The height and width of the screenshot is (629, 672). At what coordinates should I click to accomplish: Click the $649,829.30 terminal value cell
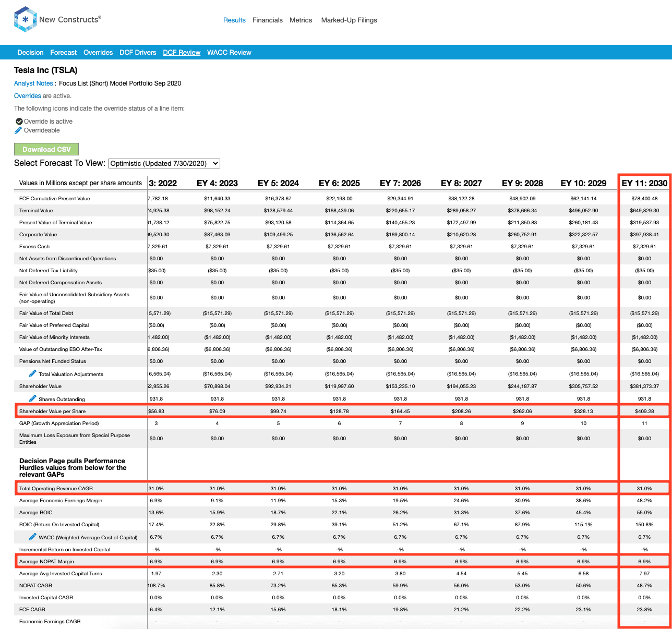point(644,210)
